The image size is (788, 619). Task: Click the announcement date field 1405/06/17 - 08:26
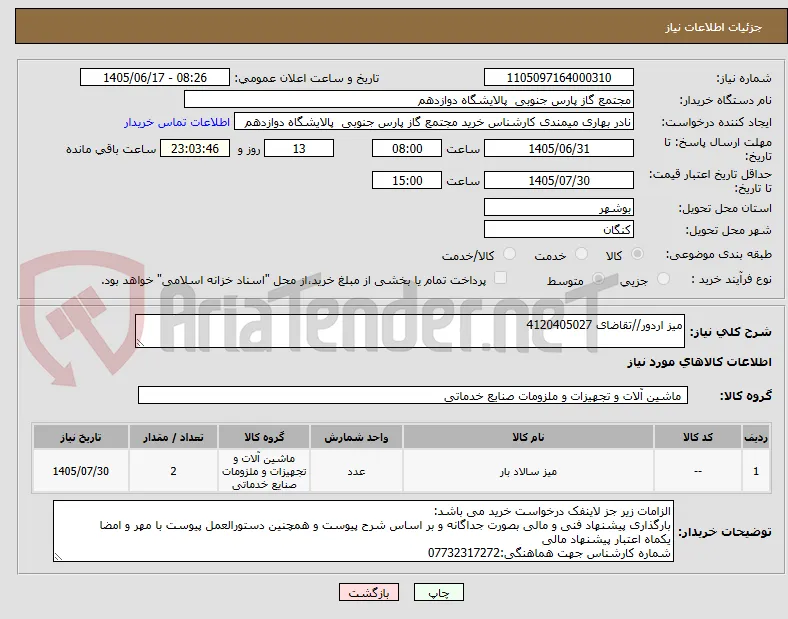[x=155, y=77]
